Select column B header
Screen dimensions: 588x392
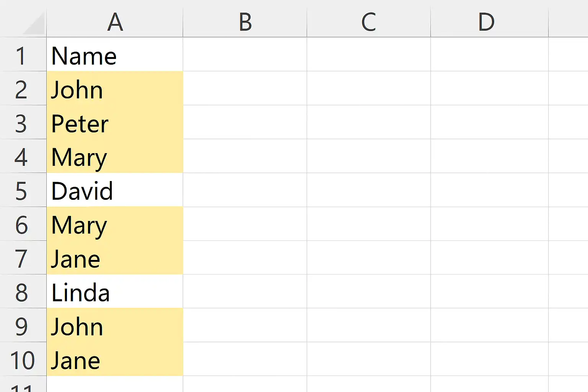pos(245,22)
